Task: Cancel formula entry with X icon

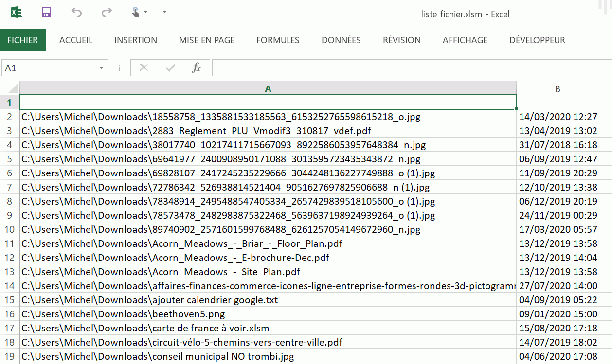Action: (x=144, y=68)
